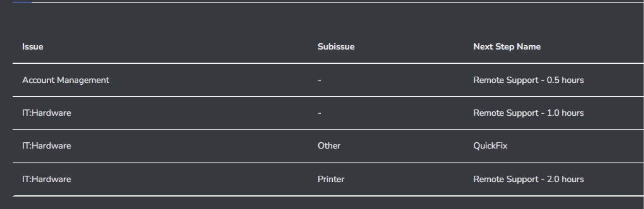Sort by the Subissue column header
Viewport: 644px width, 209px height.
(336, 47)
